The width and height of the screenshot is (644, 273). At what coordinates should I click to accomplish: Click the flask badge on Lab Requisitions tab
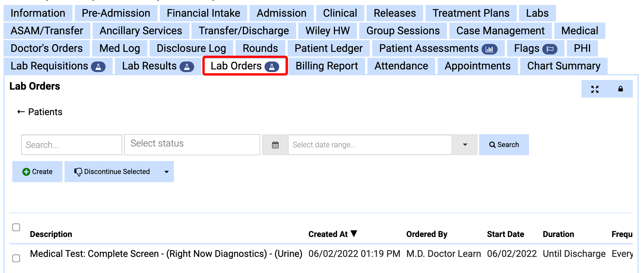(x=98, y=67)
